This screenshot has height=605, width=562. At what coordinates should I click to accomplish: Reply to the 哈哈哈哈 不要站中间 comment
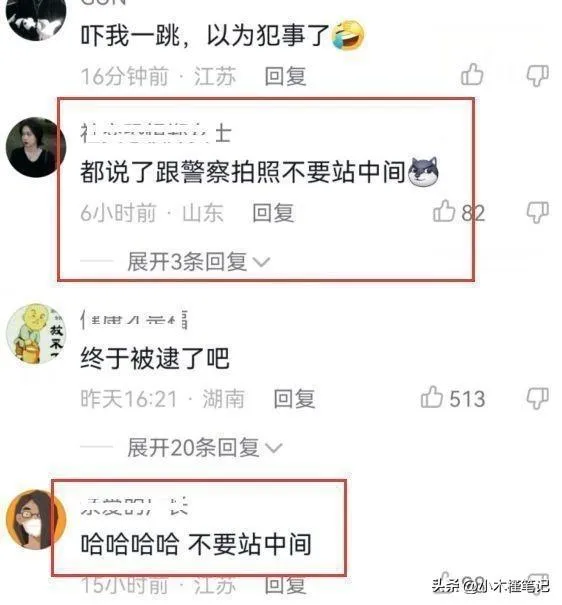285,585
